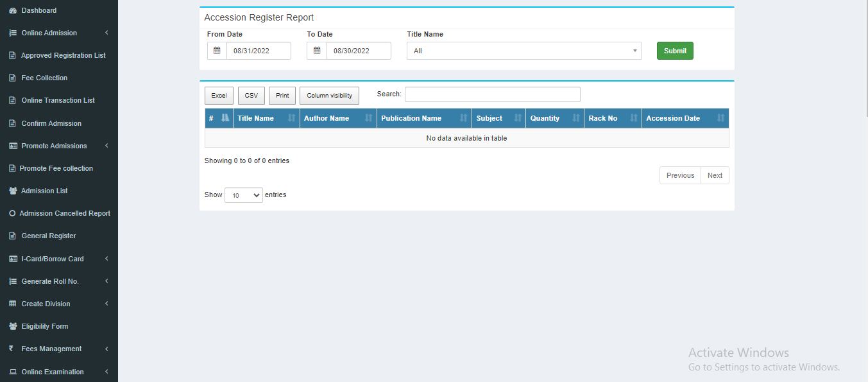Export table using Excel button
868x382 pixels.
coord(219,96)
